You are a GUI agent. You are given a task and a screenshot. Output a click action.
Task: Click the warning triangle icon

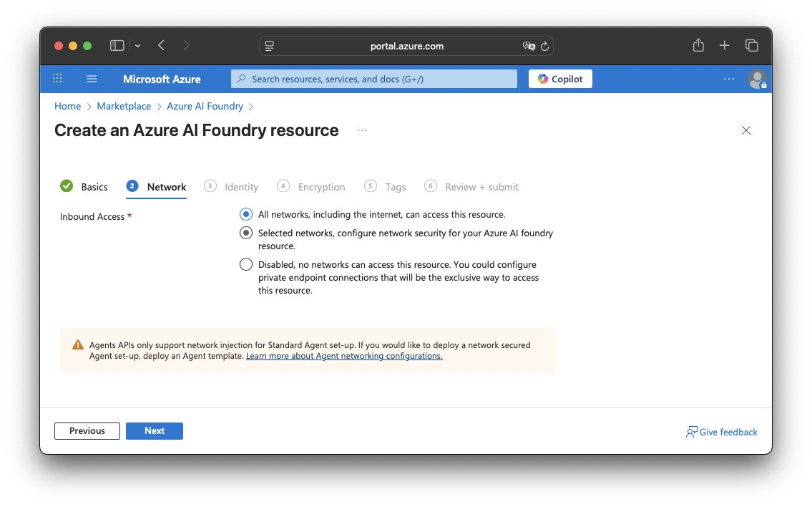(78, 344)
